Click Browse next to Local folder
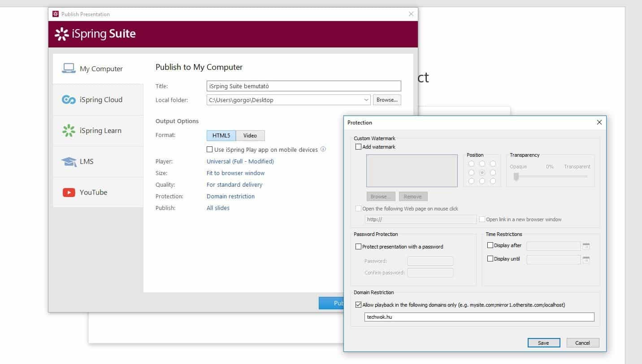This screenshot has height=364, width=642. (x=387, y=100)
